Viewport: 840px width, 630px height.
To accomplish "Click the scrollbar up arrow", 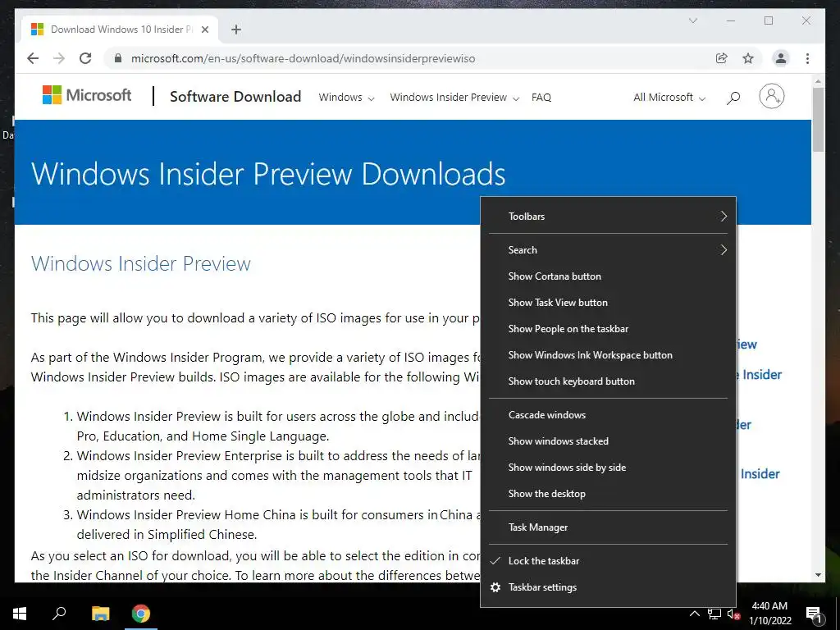I will tap(818, 81).
